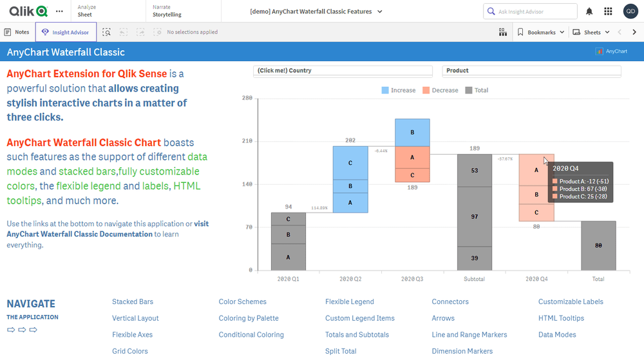Toggle the Decrease series in the legend
Viewport: 644px width, 362px height.
[440, 91]
